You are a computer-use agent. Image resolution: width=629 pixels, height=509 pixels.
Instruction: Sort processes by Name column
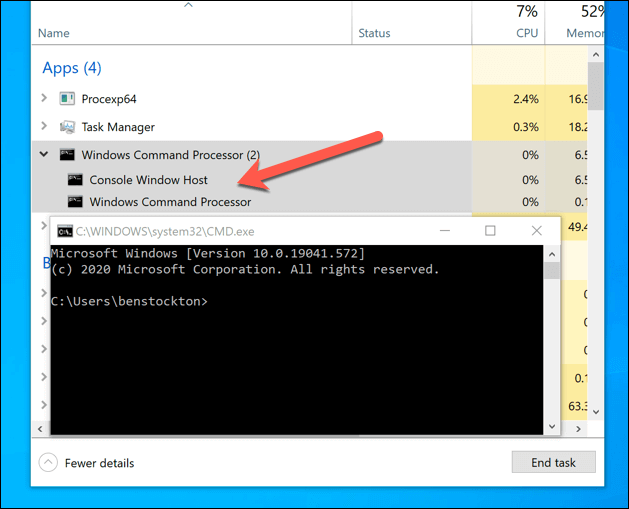click(54, 33)
